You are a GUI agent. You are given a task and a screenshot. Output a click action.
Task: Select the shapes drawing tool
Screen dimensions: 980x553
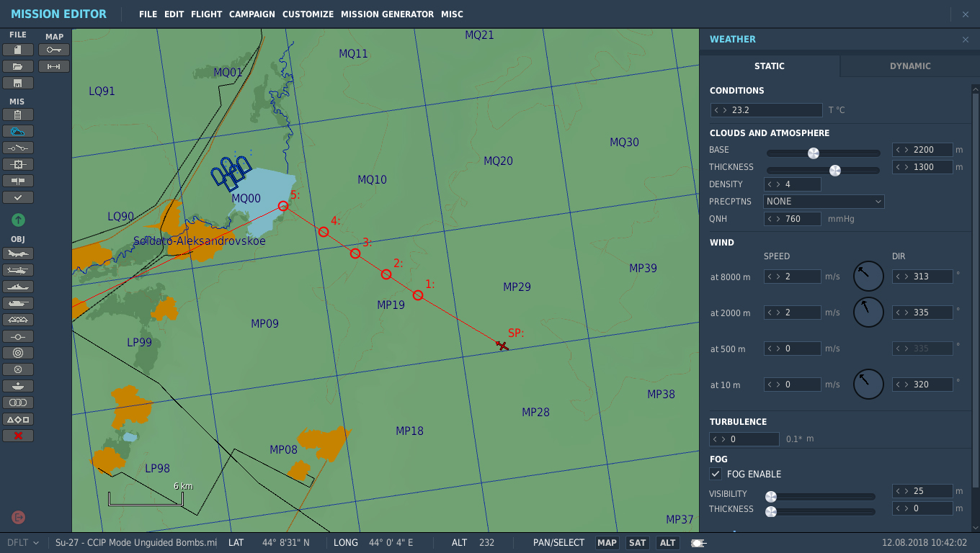click(x=18, y=419)
